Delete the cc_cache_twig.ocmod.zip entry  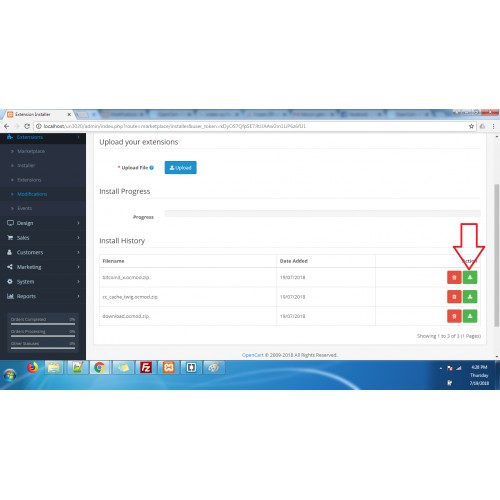click(454, 297)
